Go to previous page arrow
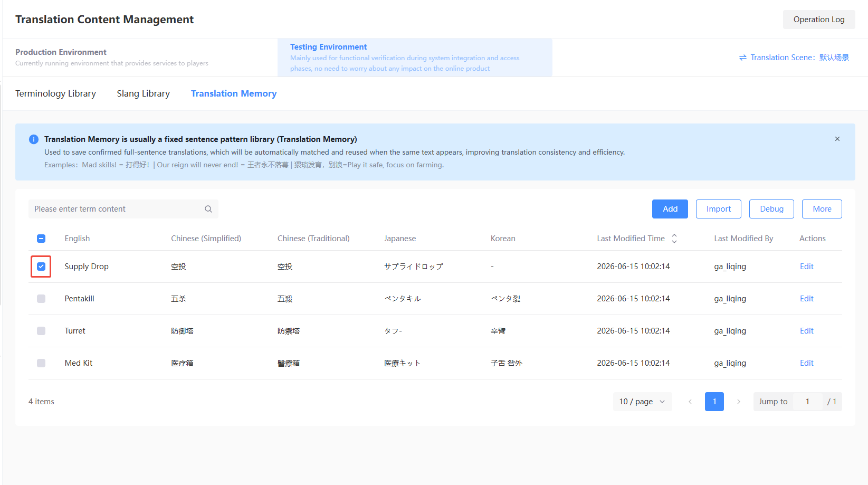This screenshot has width=868, height=485. coord(690,402)
